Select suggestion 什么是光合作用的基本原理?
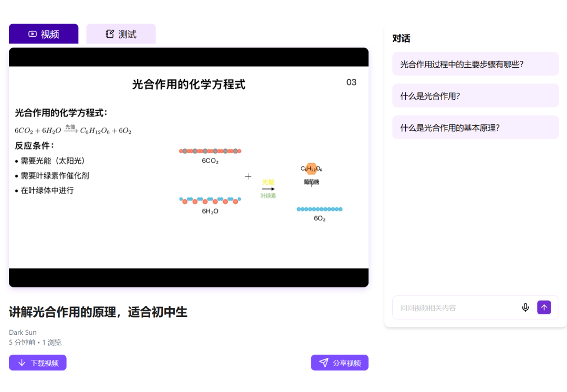 click(x=476, y=128)
